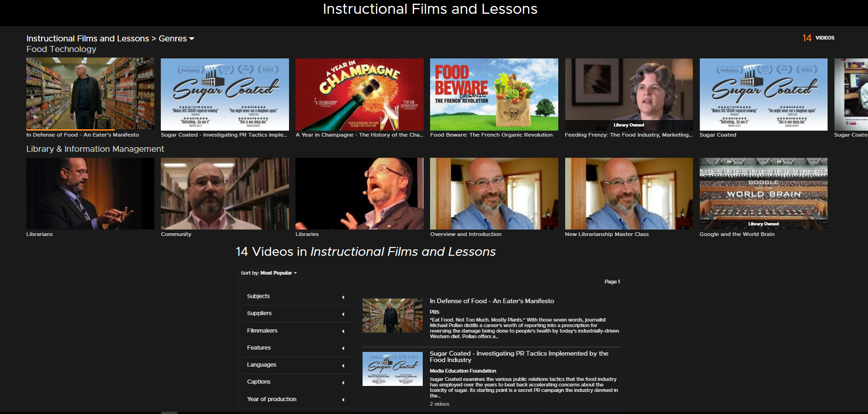Open the Food Beware poster thumbnail
Image resolution: width=868 pixels, height=414 pixels.
pos(494,94)
